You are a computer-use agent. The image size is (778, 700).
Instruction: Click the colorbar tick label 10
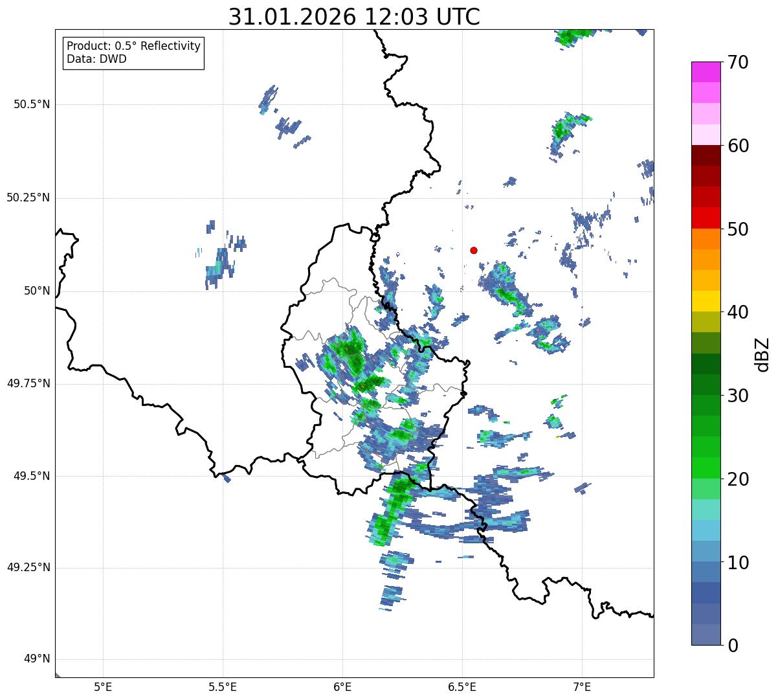(738, 563)
